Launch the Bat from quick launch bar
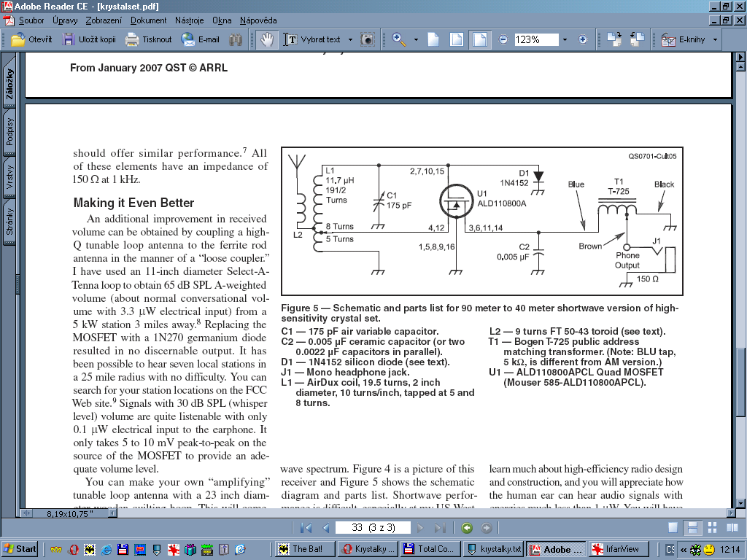747x560 pixels. [x=90, y=550]
